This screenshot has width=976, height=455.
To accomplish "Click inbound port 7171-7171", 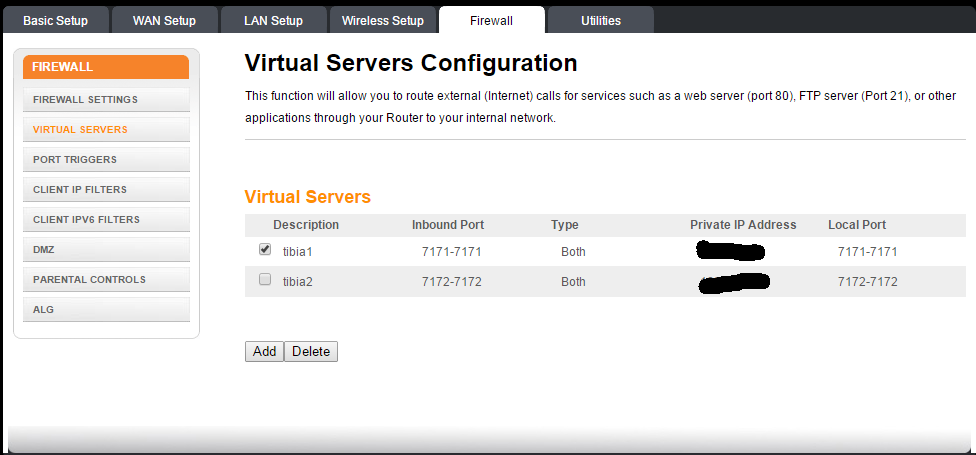I will [452, 252].
